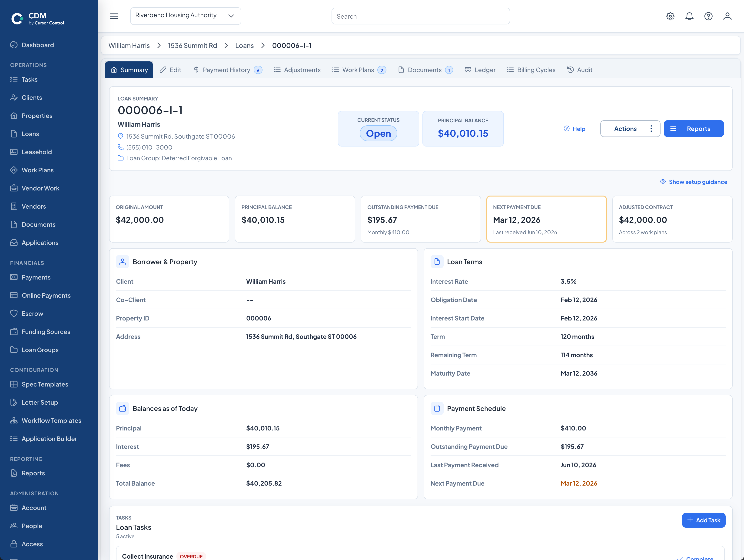Open Vendors in sidebar
Image resolution: width=744 pixels, height=560 pixels.
pos(34,207)
